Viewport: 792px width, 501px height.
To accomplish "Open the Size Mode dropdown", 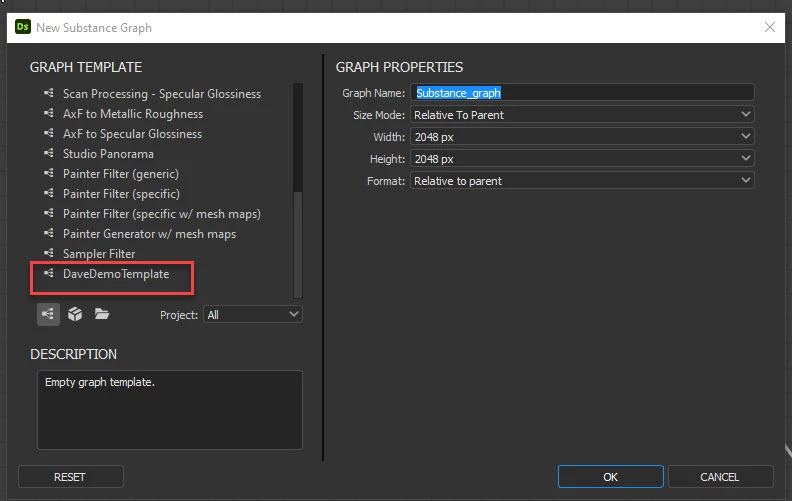I will 582,115.
